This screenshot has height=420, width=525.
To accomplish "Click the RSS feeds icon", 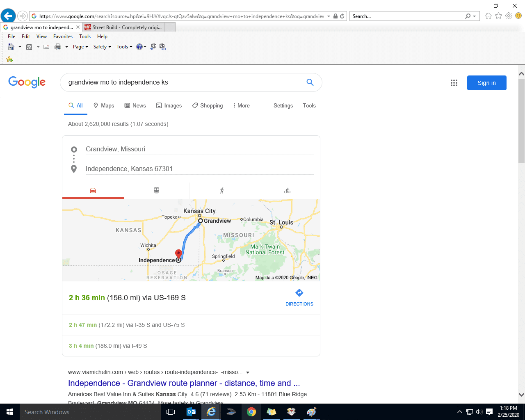I will pyautogui.click(x=29, y=47).
